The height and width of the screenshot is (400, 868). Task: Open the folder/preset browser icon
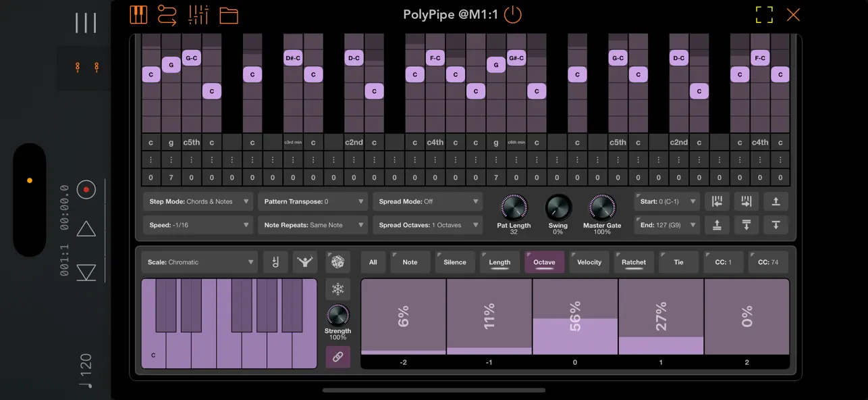(x=229, y=15)
